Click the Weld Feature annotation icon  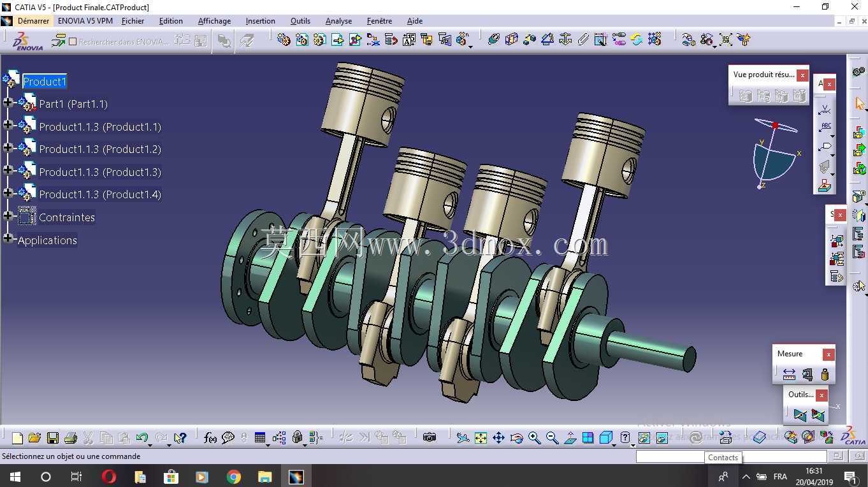coord(825,110)
